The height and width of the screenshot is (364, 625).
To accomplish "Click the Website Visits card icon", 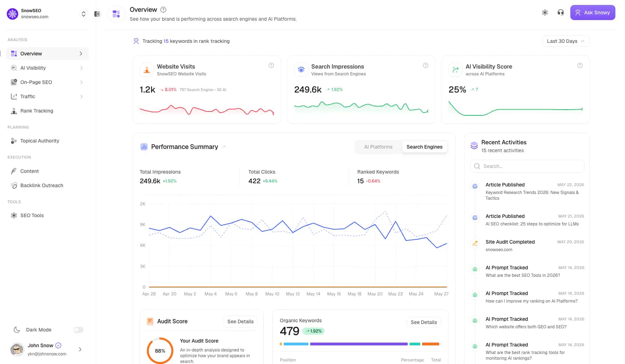I will [x=147, y=70].
